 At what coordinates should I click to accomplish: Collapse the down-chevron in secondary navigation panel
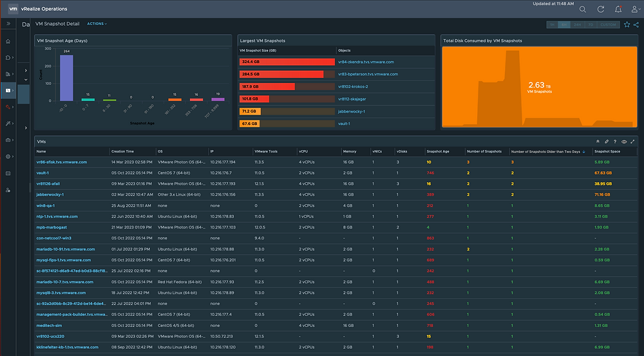tap(26, 80)
